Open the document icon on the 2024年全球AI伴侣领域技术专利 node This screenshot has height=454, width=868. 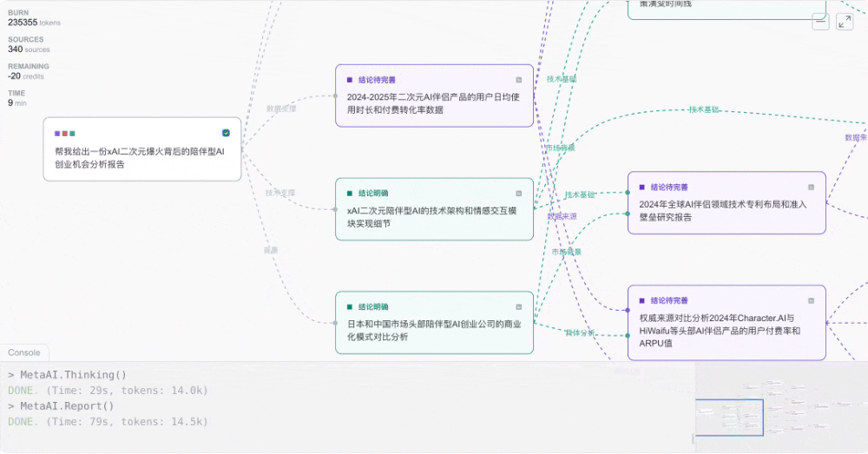click(x=811, y=188)
